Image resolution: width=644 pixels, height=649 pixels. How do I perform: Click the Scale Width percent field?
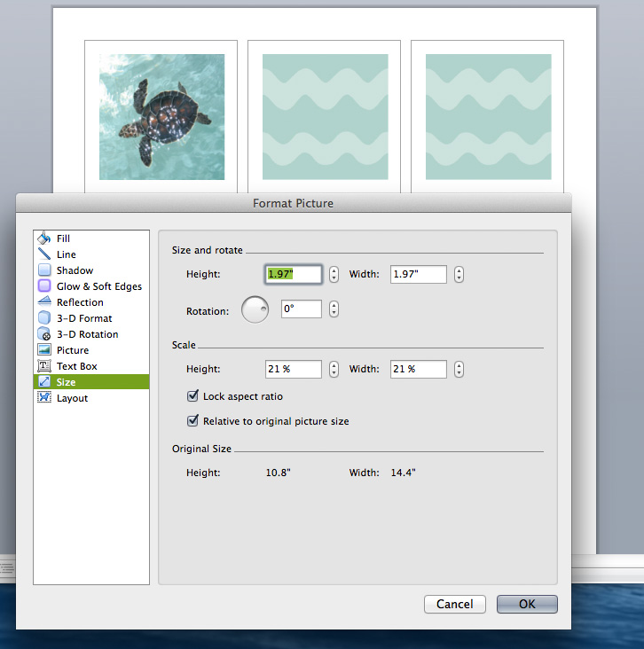coord(419,369)
